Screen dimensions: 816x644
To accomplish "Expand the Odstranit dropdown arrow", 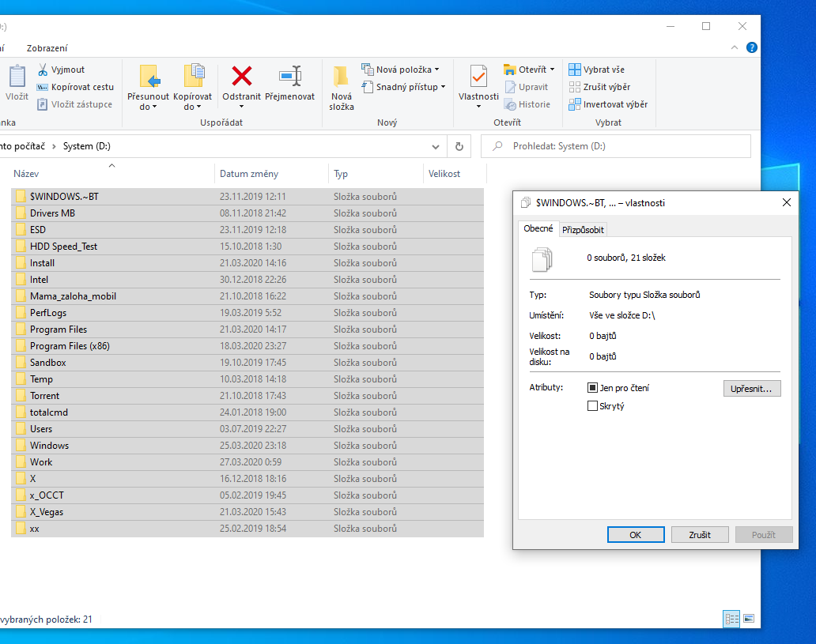I will tap(241, 107).
